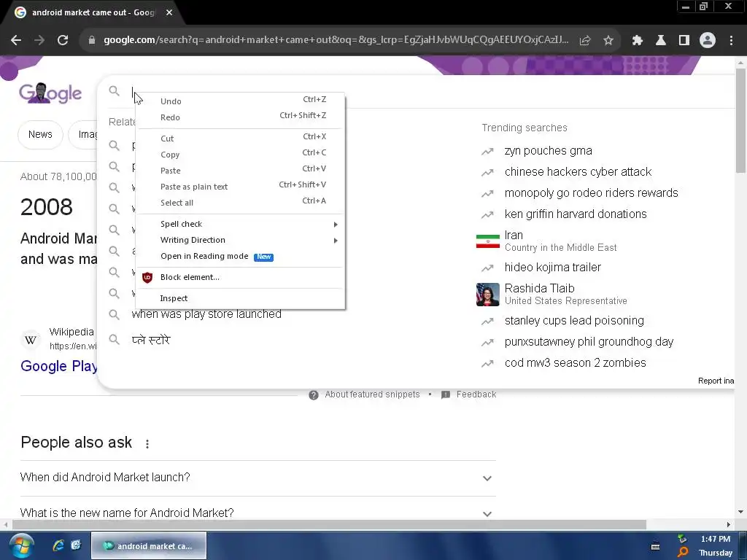
Task: Click the taskbar clock 1:47 PM
Action: pyautogui.click(x=715, y=539)
